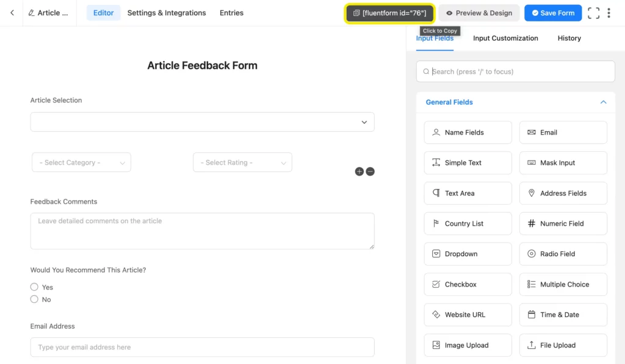Click the General Fields heading

click(x=449, y=102)
